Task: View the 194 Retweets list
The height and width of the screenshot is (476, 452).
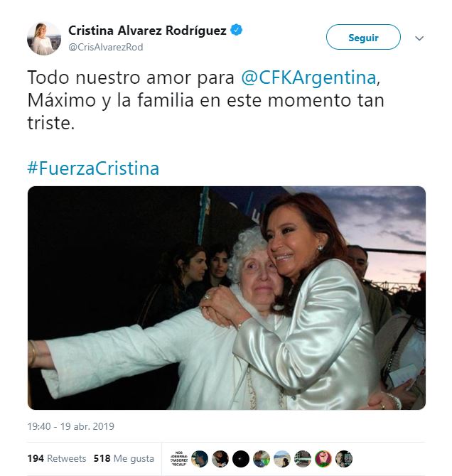Action: click(x=57, y=458)
